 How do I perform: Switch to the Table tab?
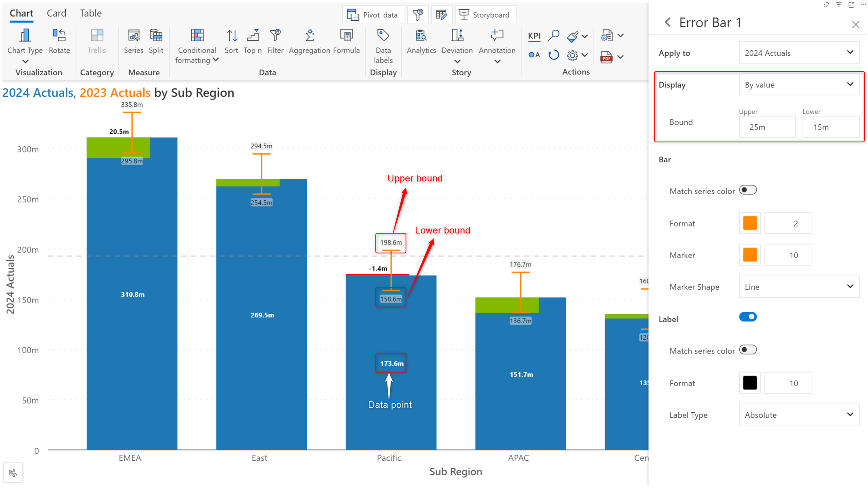91,13
